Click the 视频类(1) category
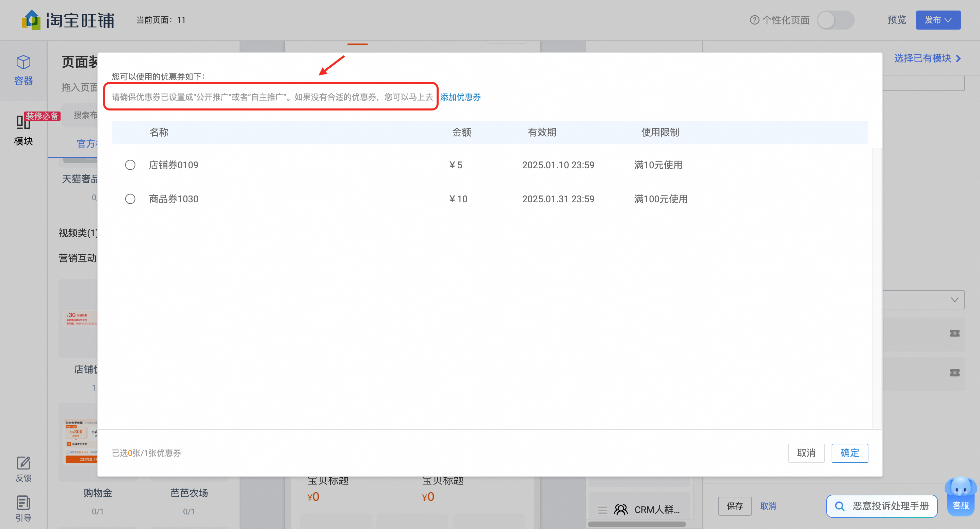 pyautogui.click(x=78, y=233)
